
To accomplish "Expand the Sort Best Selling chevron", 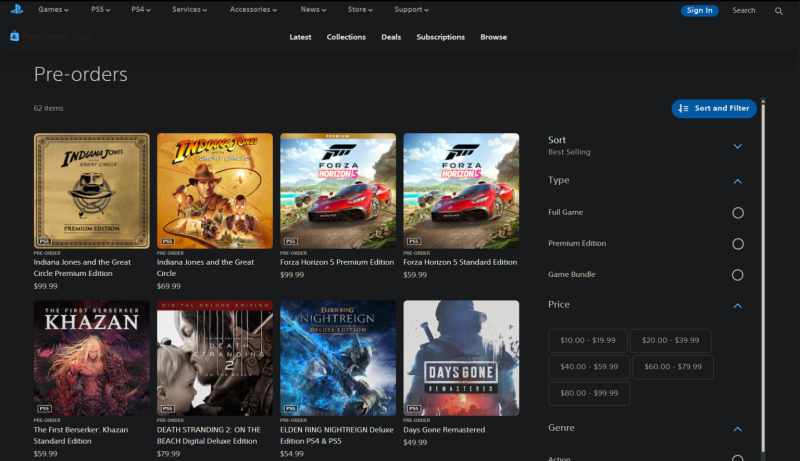I will pos(738,146).
